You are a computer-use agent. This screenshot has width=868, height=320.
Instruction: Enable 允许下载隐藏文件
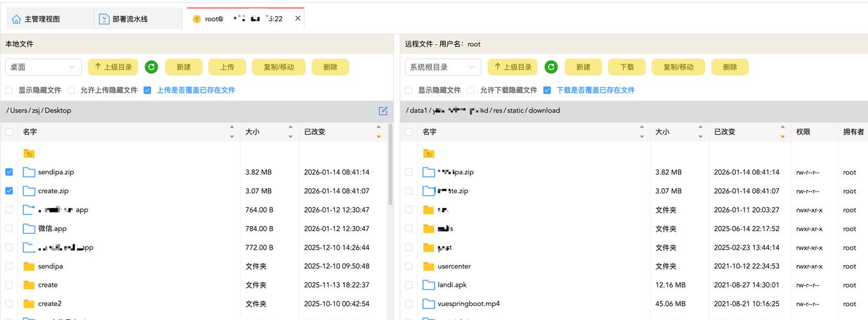[471, 90]
